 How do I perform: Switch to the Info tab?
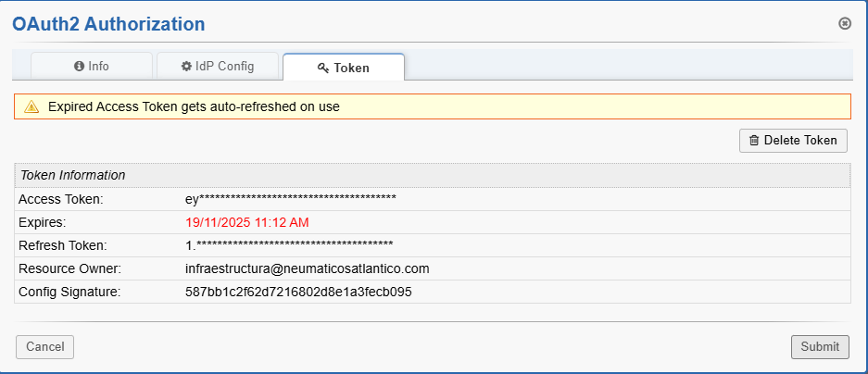click(91, 67)
